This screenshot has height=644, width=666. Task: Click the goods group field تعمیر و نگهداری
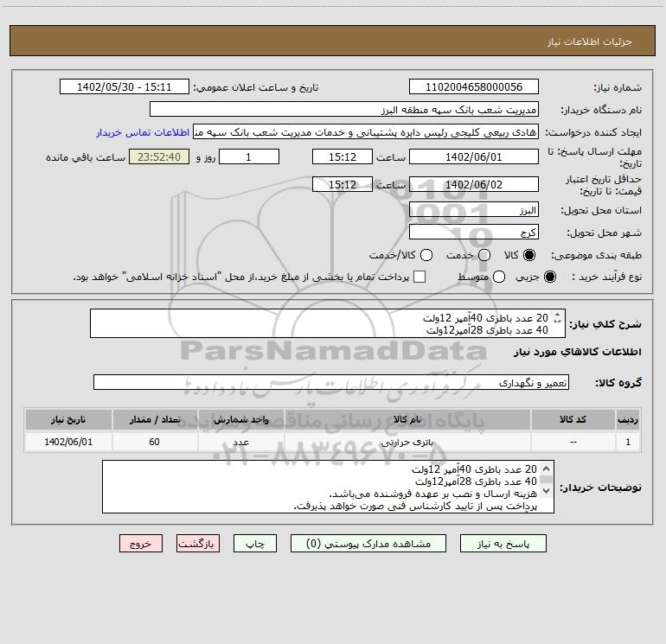tap(331, 382)
